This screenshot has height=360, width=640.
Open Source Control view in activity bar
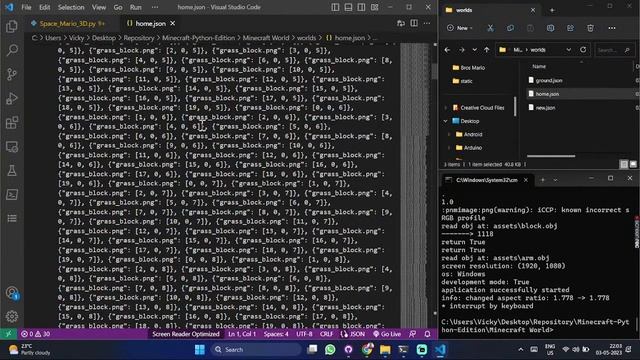[12, 74]
